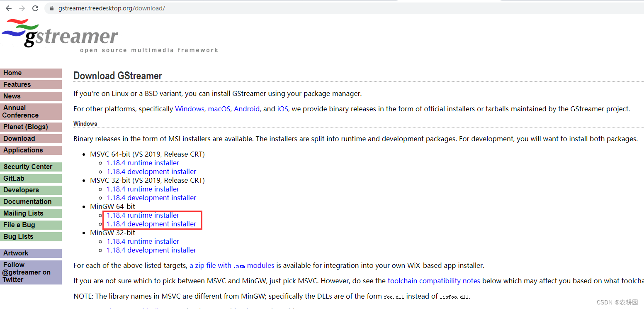Reload the page with refresh icon

coord(35,8)
